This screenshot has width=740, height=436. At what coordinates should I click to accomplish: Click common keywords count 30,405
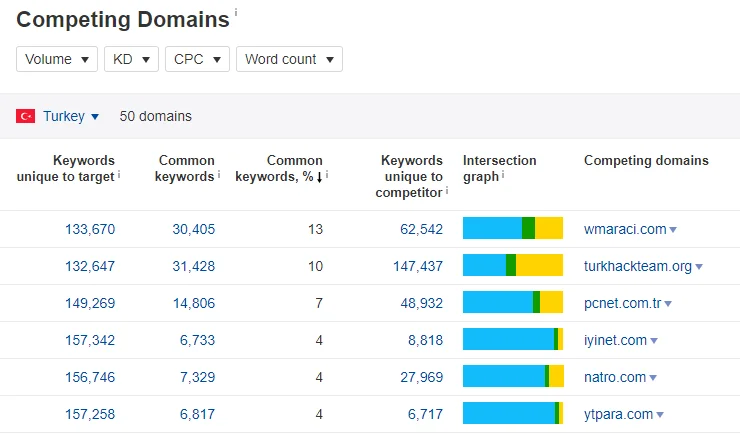pos(193,229)
